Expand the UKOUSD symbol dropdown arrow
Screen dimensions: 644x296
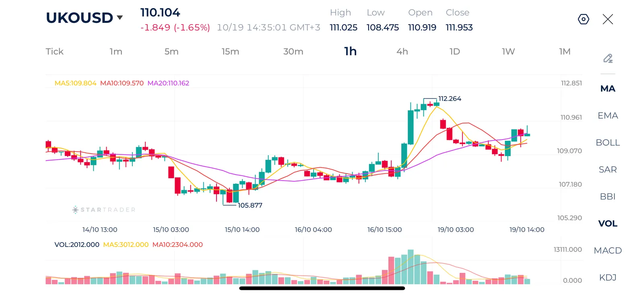point(120,17)
